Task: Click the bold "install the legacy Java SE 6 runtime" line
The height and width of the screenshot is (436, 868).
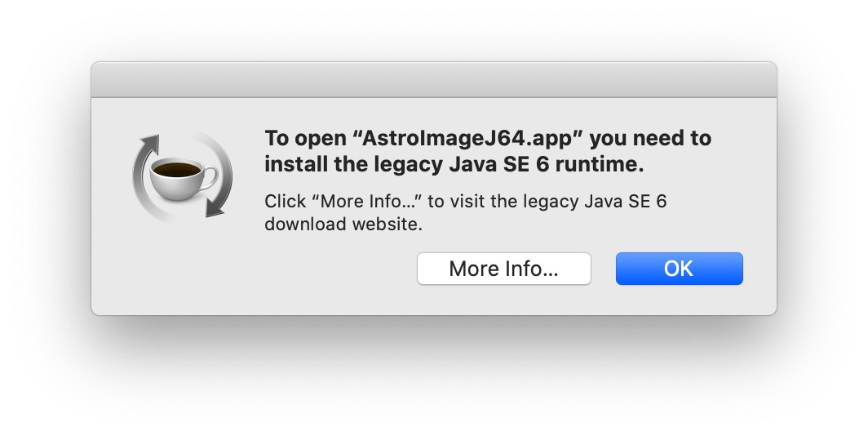Action: click(x=454, y=164)
